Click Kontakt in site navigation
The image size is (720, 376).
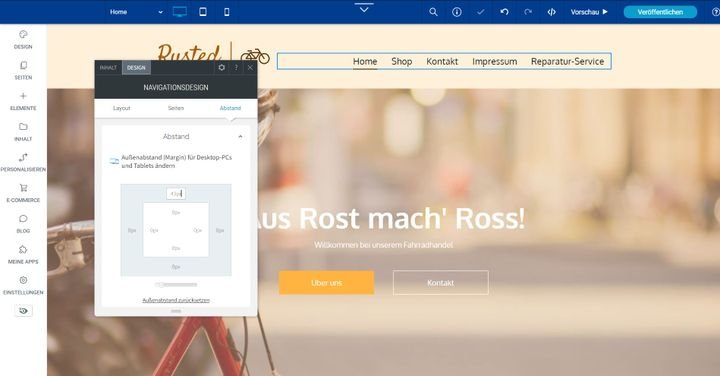pyautogui.click(x=442, y=61)
